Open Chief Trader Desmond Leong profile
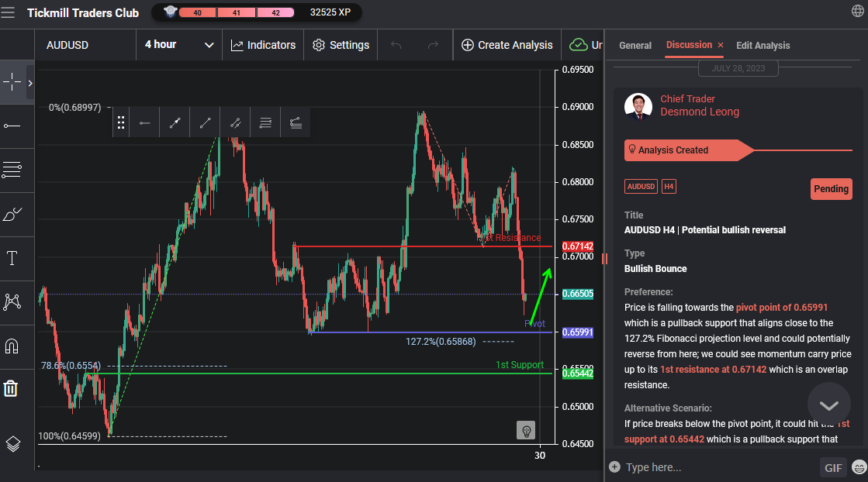The image size is (868, 482). coord(699,105)
